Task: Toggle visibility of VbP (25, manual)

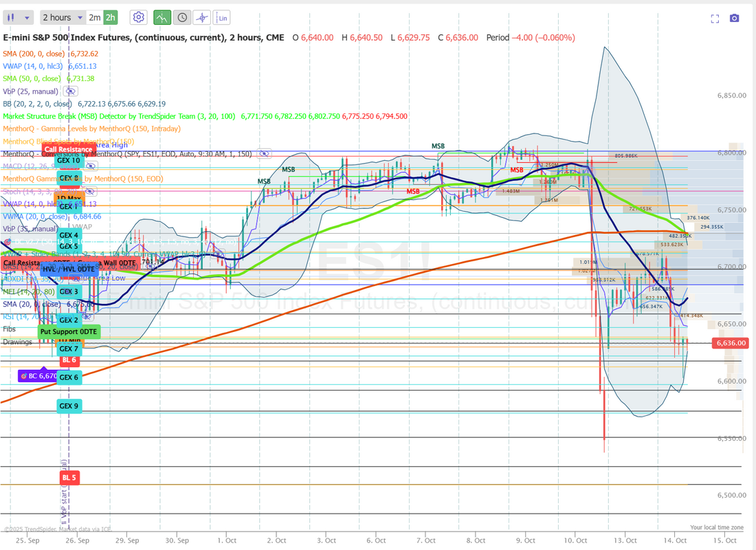Action: (x=70, y=91)
